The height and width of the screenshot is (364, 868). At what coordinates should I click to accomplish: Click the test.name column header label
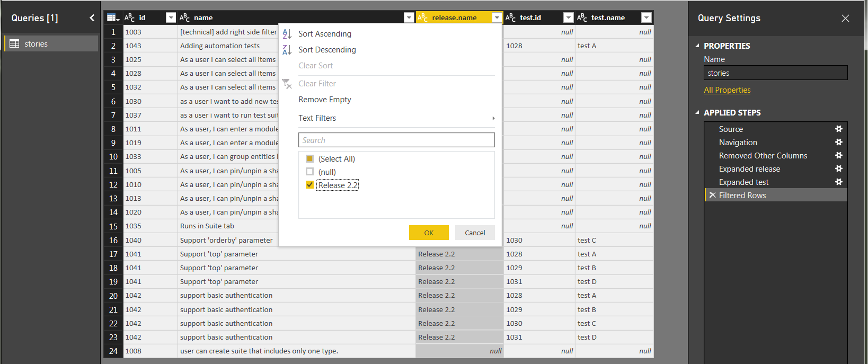[x=608, y=17]
